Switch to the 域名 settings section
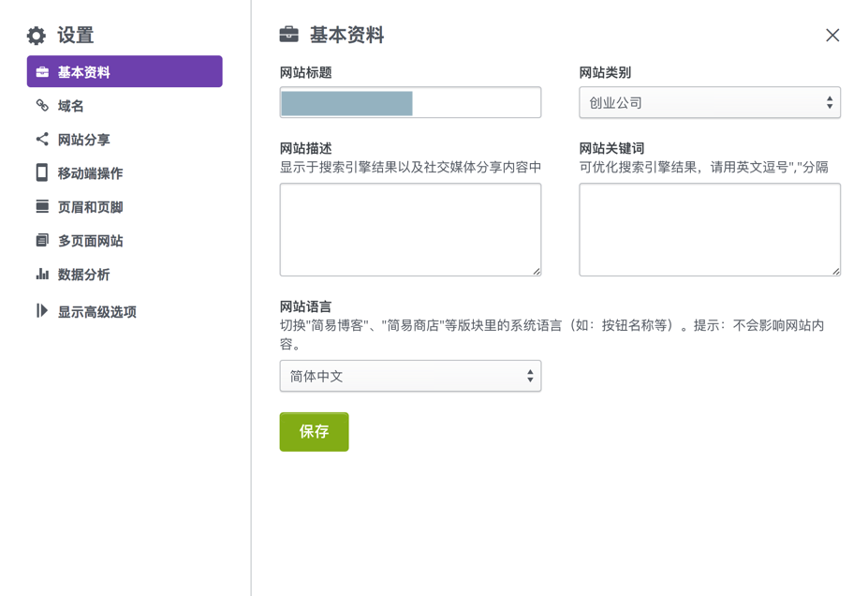Image resolution: width=868 pixels, height=596 pixels. 71,106
